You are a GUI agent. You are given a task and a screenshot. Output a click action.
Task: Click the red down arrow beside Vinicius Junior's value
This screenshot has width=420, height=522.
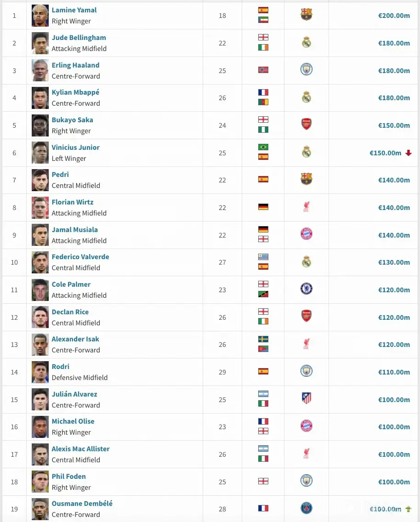(x=409, y=153)
